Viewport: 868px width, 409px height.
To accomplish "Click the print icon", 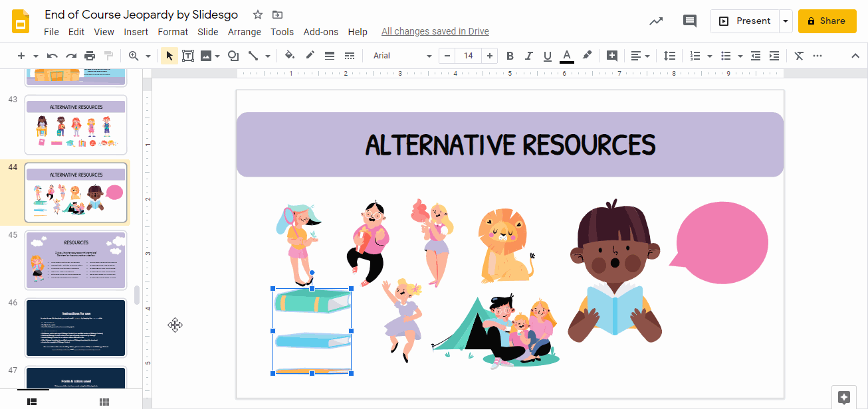I will coord(90,56).
